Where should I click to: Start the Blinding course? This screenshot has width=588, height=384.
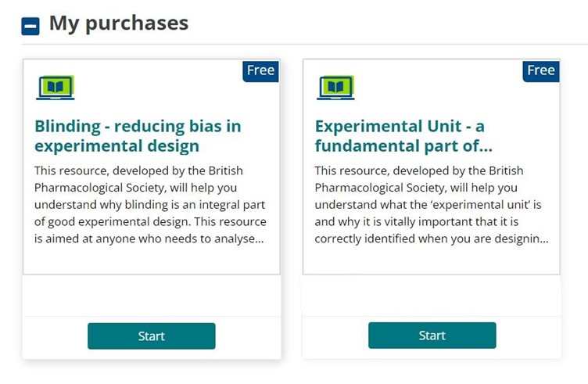pyautogui.click(x=152, y=336)
